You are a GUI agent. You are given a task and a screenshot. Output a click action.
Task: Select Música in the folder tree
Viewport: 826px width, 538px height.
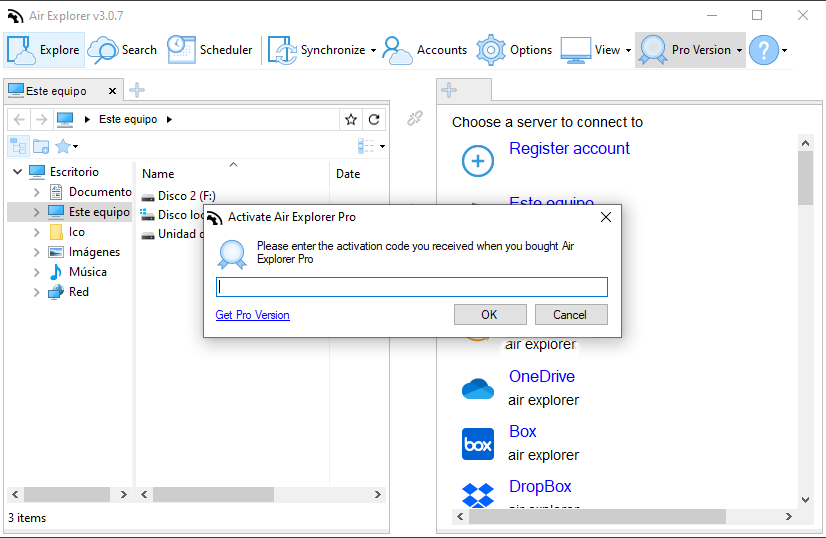(87, 272)
